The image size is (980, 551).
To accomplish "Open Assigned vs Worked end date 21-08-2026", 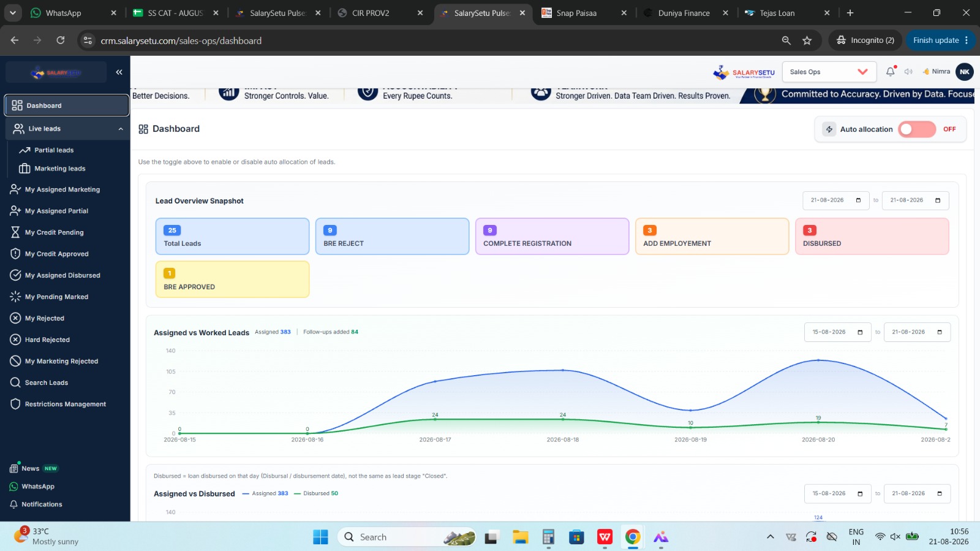I will (x=917, y=332).
